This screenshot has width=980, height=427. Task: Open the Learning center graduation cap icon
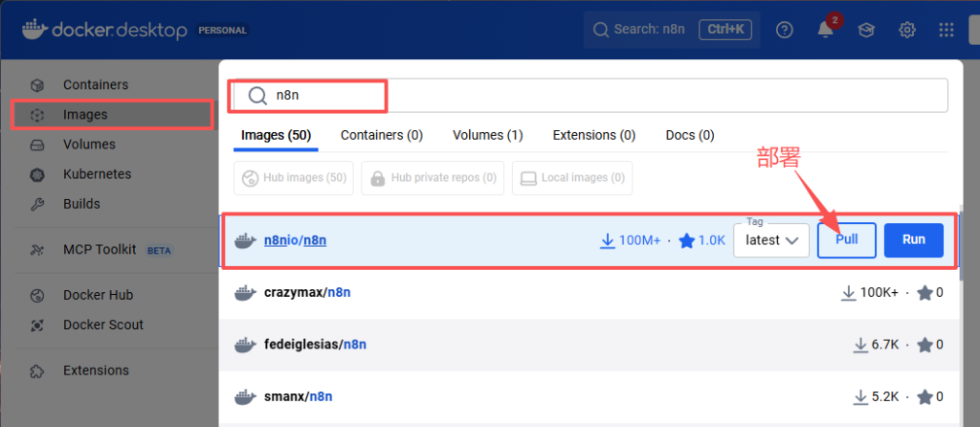click(x=866, y=30)
